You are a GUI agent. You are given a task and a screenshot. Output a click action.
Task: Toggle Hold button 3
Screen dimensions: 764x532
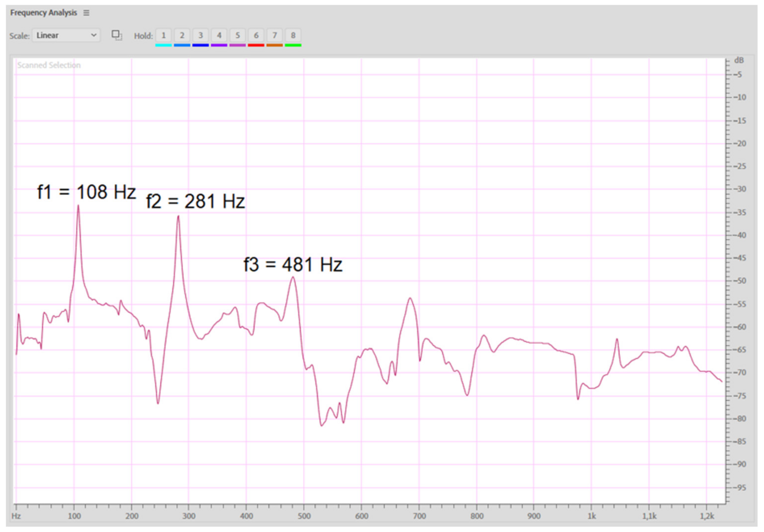[200, 35]
